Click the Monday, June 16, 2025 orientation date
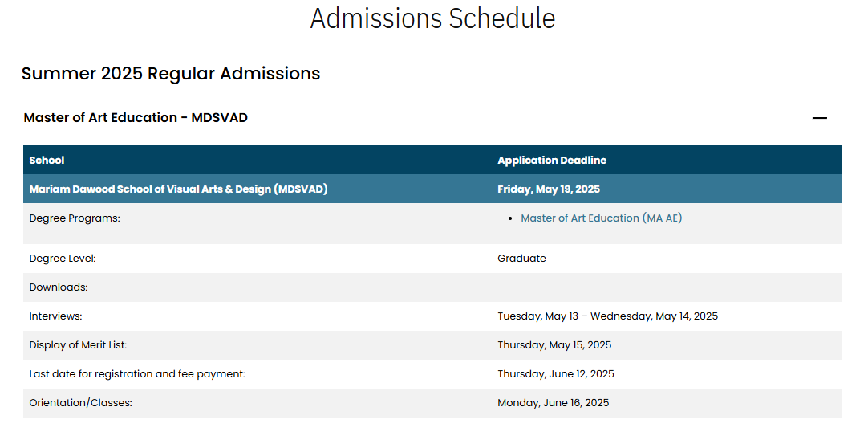The width and height of the screenshot is (868, 440). click(553, 403)
